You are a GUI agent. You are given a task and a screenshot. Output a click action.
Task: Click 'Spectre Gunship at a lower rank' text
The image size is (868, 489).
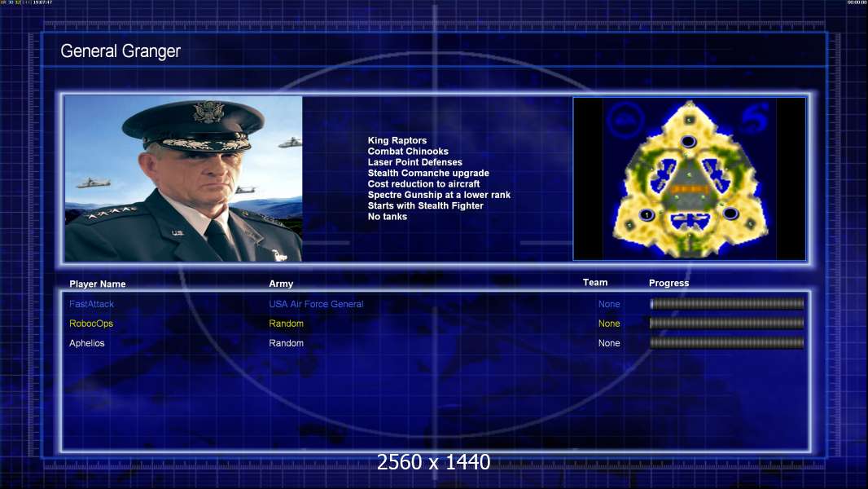(439, 195)
